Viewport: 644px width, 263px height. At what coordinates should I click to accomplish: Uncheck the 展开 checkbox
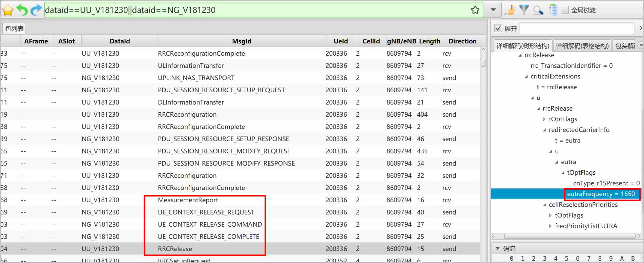(498, 28)
